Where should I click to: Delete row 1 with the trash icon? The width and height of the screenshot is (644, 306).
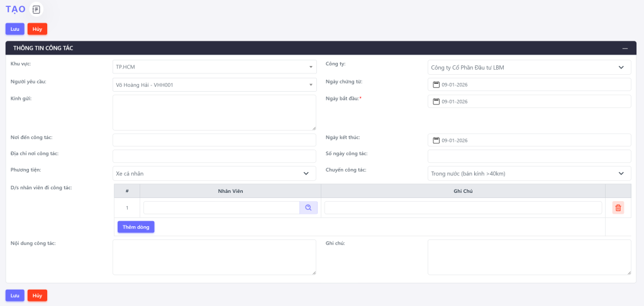click(x=618, y=207)
